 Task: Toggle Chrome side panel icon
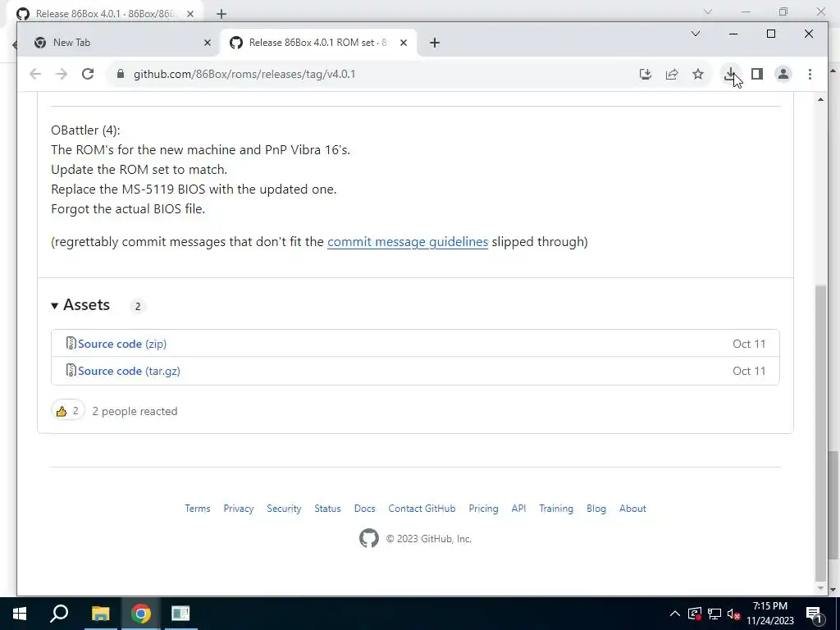tap(757, 74)
